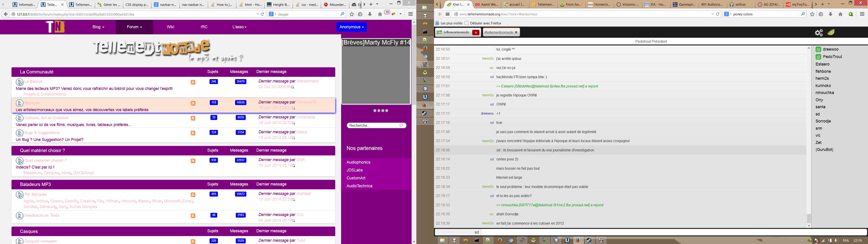Open Steam icon in the taskbar
The image size is (868, 244).
coord(589,240)
